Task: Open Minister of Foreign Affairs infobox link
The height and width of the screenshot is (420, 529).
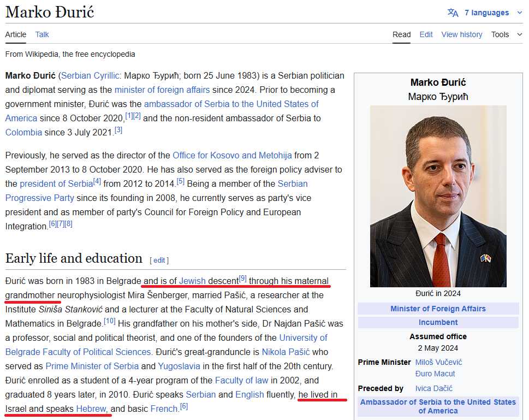Action: point(438,309)
